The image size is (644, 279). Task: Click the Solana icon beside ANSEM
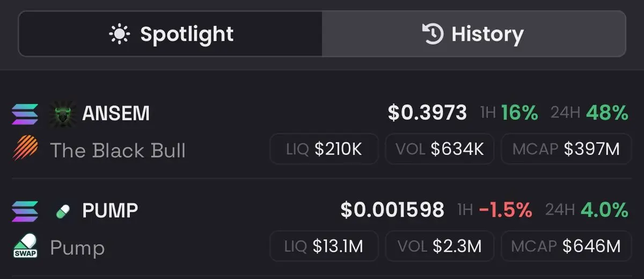pyautogui.click(x=25, y=113)
